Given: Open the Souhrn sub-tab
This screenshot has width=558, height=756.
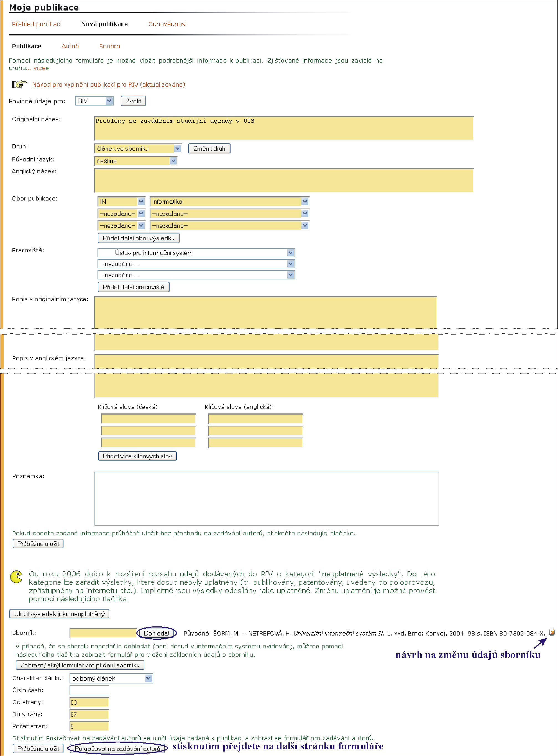Looking at the screenshot, I should (x=109, y=46).
